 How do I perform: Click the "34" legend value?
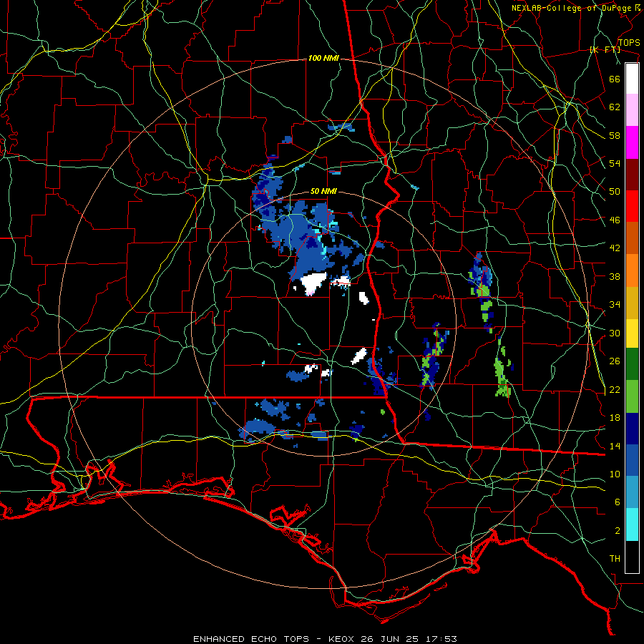615,305
